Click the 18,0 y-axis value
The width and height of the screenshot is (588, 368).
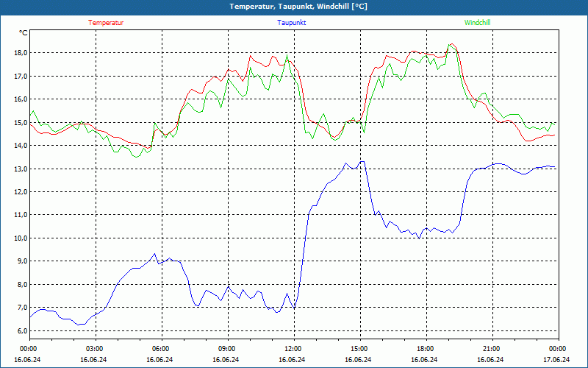[x=22, y=53]
